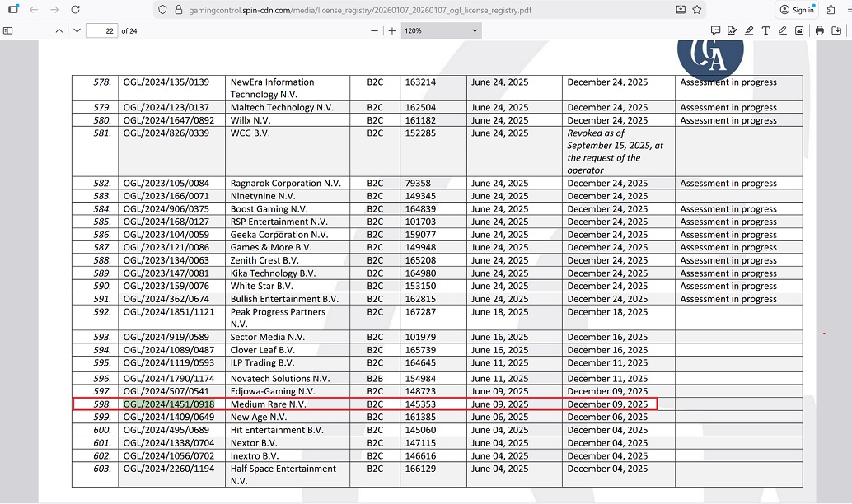This screenshot has height=504, width=852.
Task: Select the highlight tool
Action: click(749, 30)
